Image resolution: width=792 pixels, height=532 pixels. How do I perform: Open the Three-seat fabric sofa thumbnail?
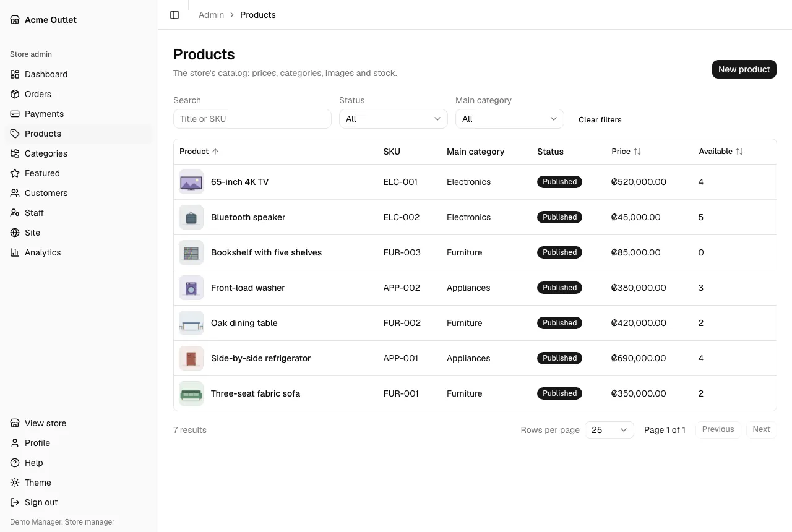click(x=191, y=393)
